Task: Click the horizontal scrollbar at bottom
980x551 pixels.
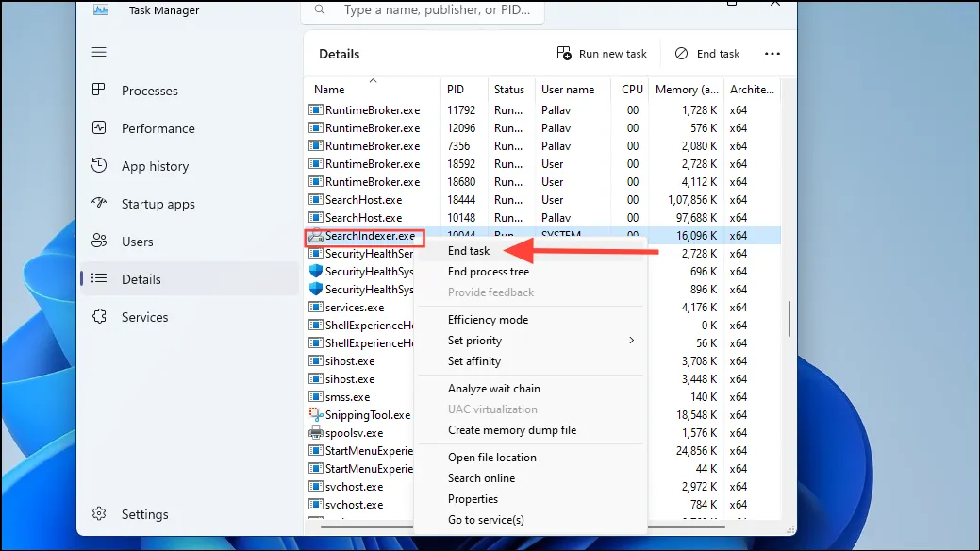Action: click(523, 527)
